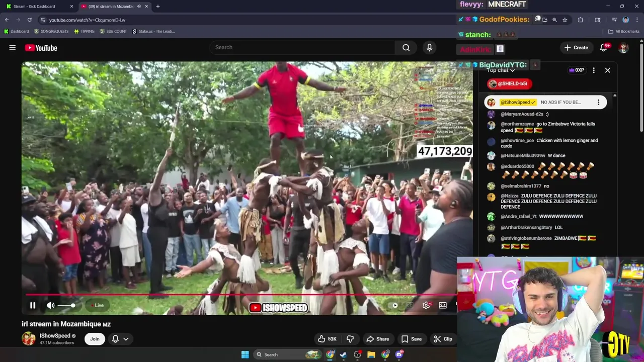This screenshot has height=362, width=644.
Task: Open YouTube notifications bell
Action: point(604,48)
